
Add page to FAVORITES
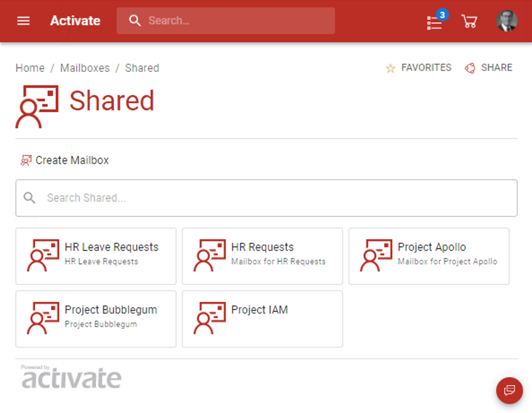coord(426,68)
